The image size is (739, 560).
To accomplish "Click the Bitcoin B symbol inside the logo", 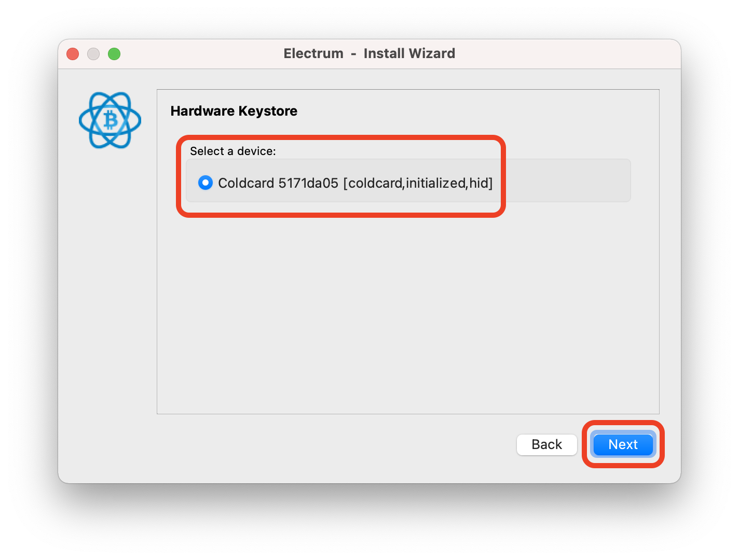I will coord(111,120).
